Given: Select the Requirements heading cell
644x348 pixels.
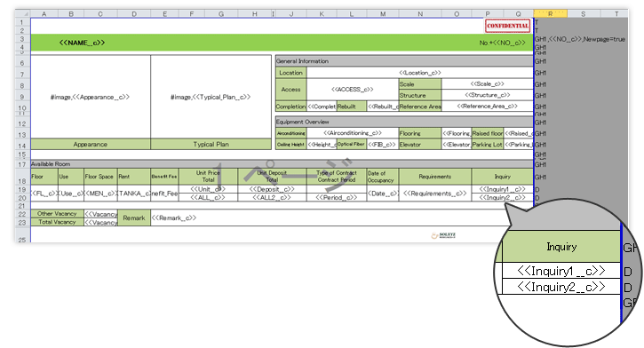Looking at the screenshot, I should (x=435, y=177).
